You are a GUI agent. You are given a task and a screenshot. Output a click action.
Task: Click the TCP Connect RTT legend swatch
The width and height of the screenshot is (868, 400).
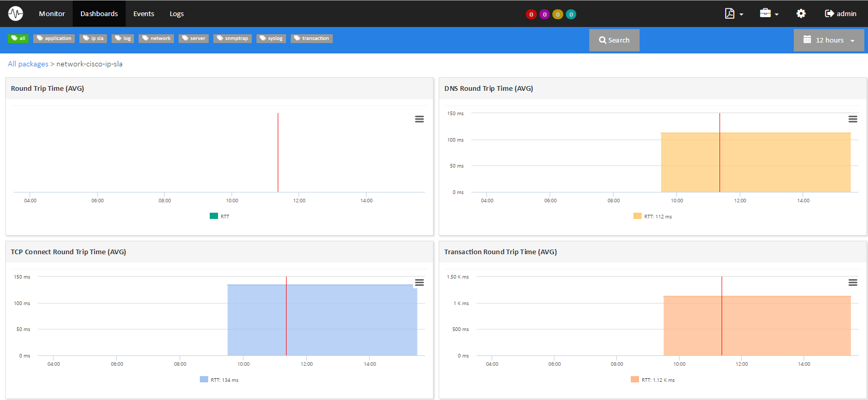tap(204, 380)
